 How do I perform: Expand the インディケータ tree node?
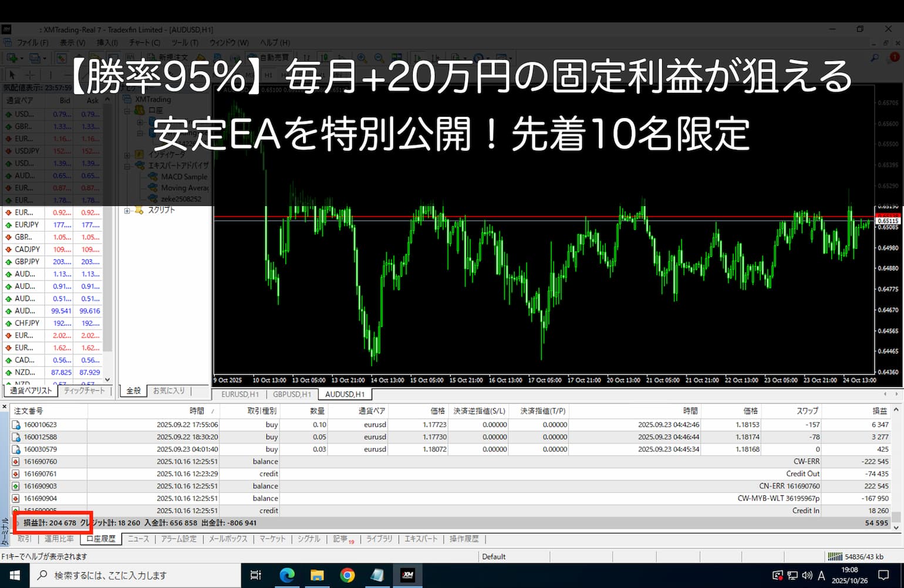127,156
